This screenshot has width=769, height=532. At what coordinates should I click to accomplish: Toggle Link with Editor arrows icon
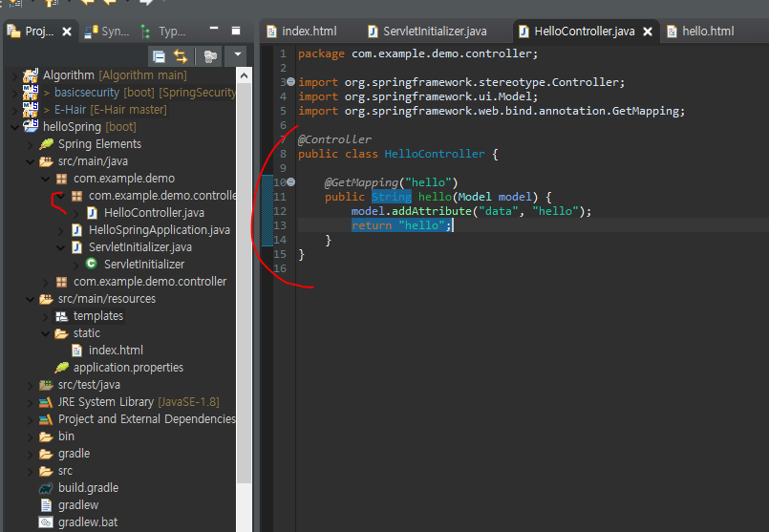coord(181,56)
